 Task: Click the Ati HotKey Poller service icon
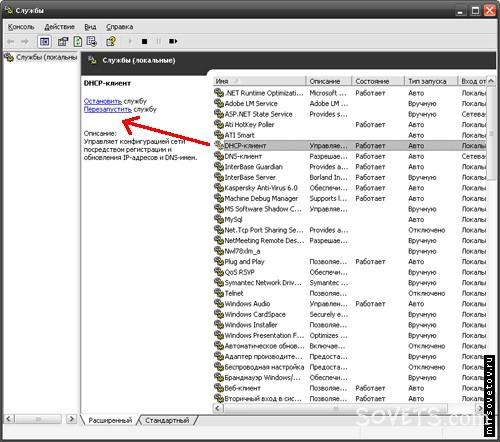219,124
